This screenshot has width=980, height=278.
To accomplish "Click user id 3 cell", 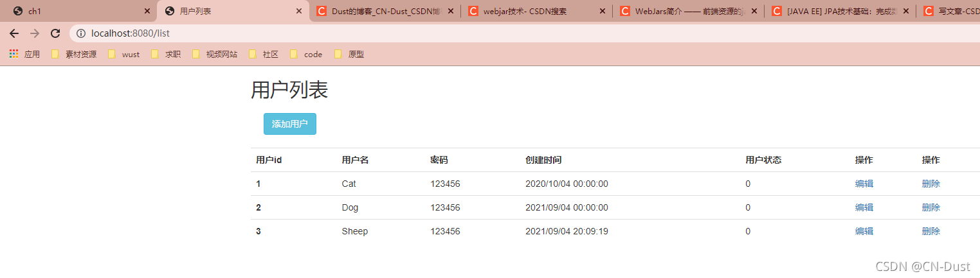I will [x=259, y=231].
